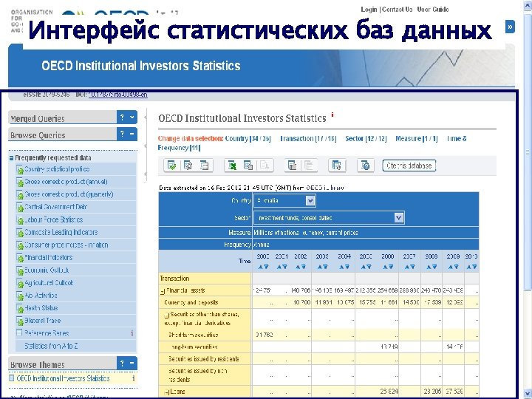
Task: Click the Cite this database button
Action: (409, 166)
